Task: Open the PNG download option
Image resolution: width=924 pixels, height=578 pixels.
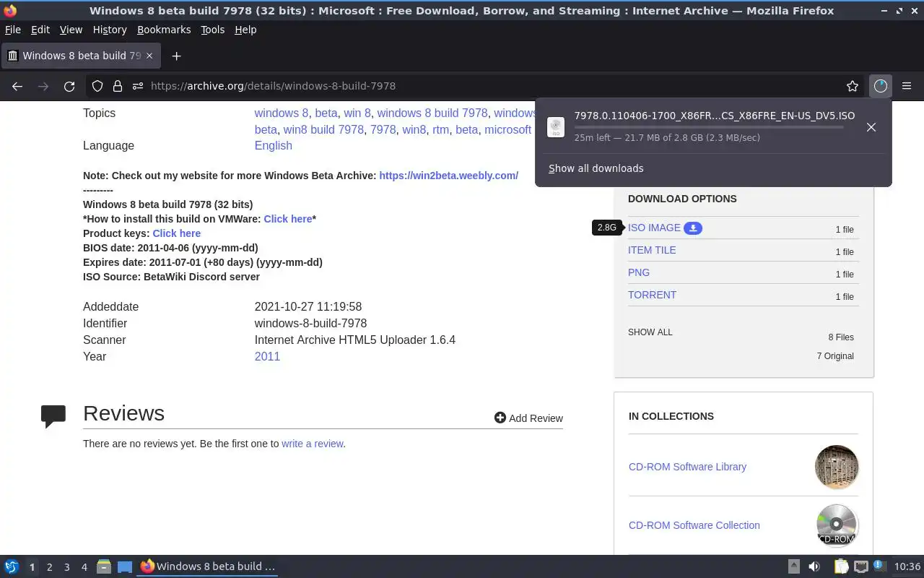Action: (x=639, y=272)
